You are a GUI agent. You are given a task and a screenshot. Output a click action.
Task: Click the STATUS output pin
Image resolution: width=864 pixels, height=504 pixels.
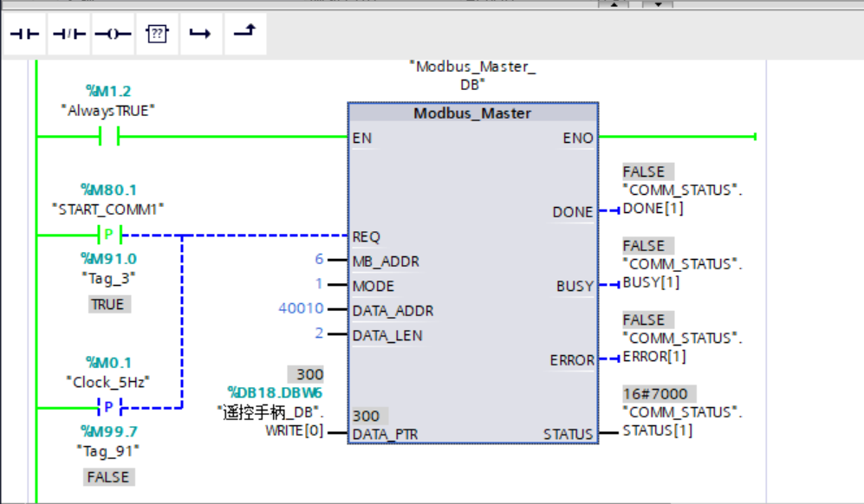point(568,435)
